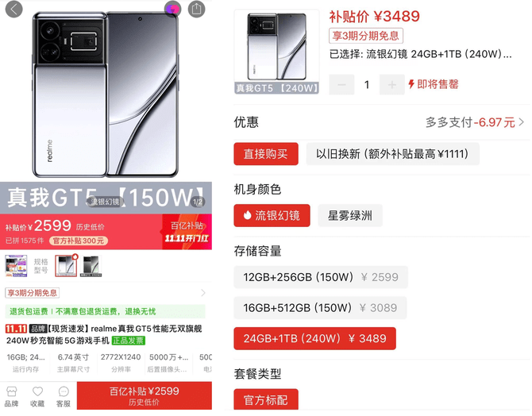
Task: Tap the 收藏 heart icon
Action: 37,396
